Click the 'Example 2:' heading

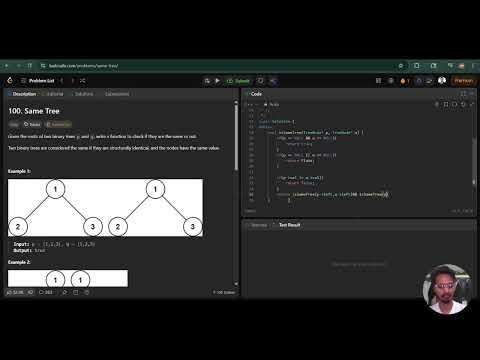pos(19,262)
